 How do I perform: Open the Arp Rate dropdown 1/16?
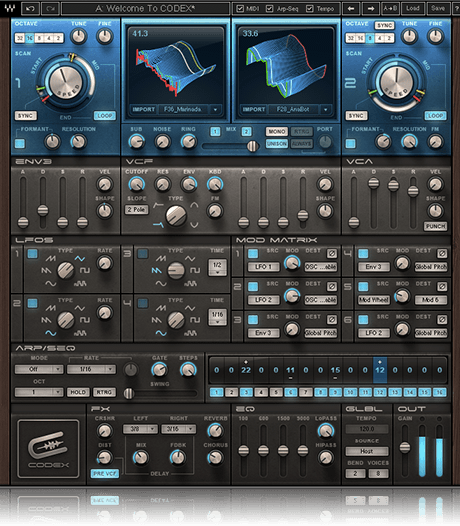pyautogui.click(x=91, y=369)
